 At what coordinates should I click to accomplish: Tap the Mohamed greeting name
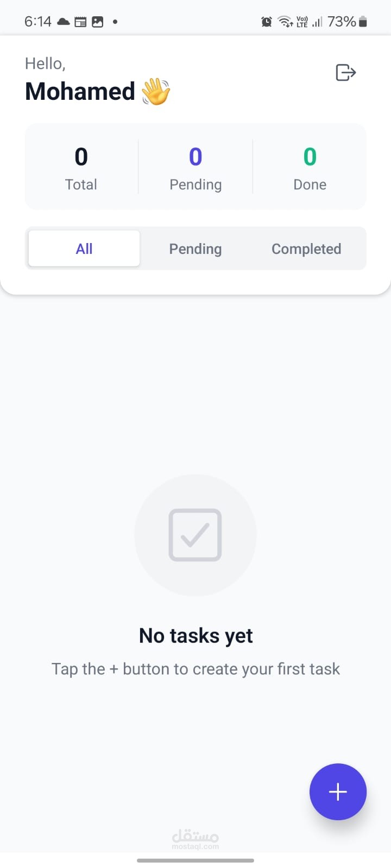[80, 91]
